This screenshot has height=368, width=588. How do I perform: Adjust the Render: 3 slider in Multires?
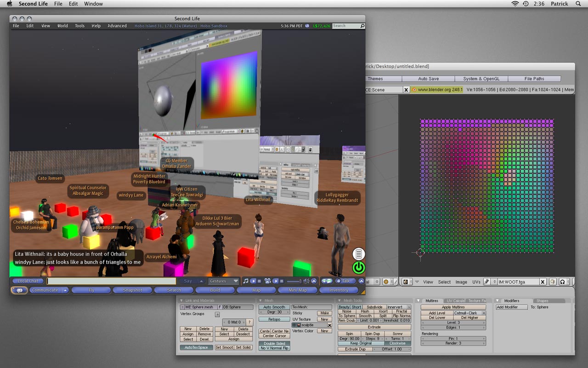tap(453, 343)
